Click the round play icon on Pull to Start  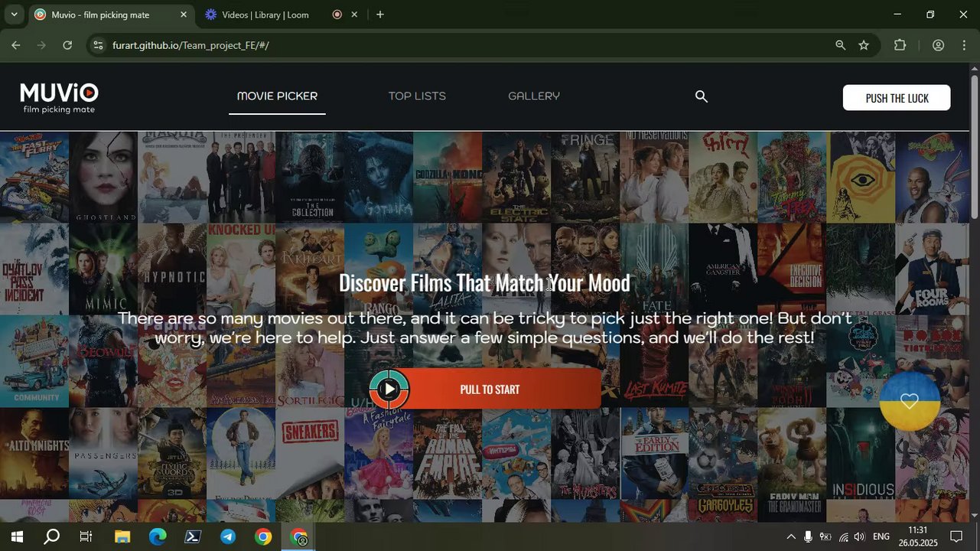389,389
